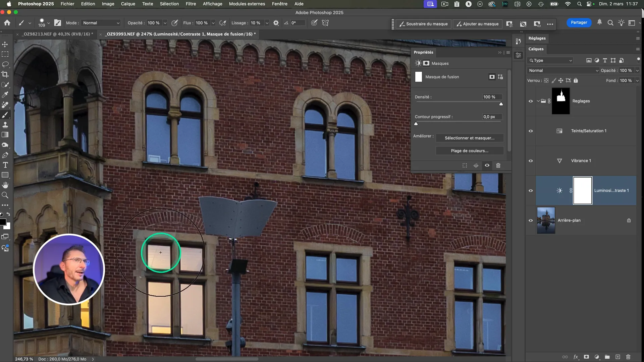Select the Clone Stamp tool
This screenshot has width=644, height=362.
5,125
